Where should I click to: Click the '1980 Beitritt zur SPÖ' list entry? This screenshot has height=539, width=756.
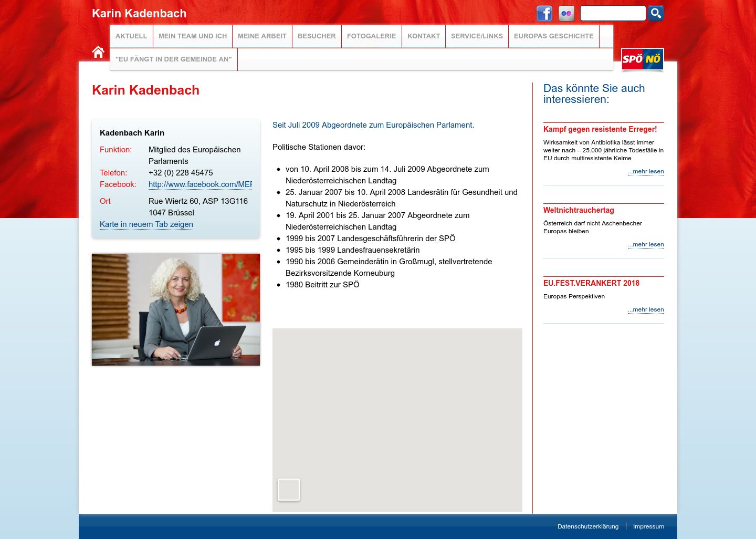(322, 285)
